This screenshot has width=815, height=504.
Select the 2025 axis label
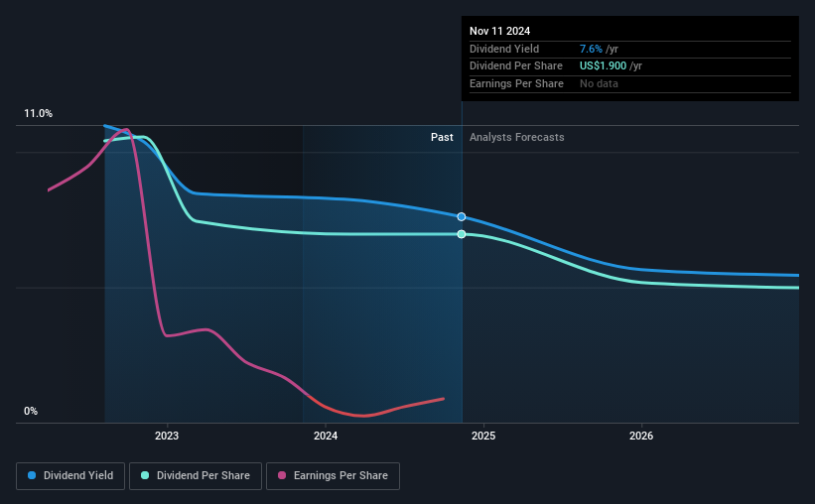point(483,436)
